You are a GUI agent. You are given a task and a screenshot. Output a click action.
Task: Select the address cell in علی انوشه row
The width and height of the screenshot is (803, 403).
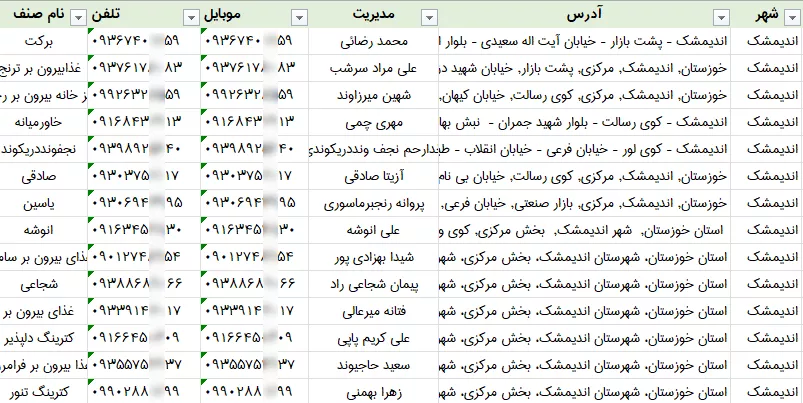tap(584, 230)
